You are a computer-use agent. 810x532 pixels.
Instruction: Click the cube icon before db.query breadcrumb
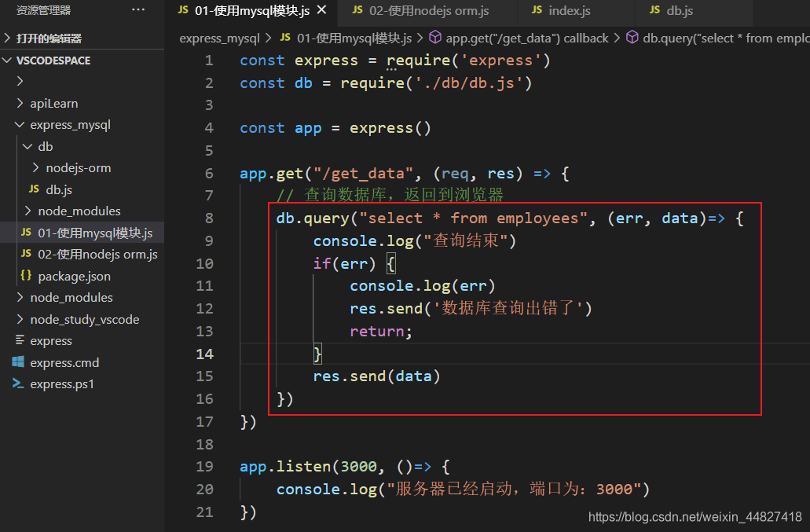pos(632,37)
